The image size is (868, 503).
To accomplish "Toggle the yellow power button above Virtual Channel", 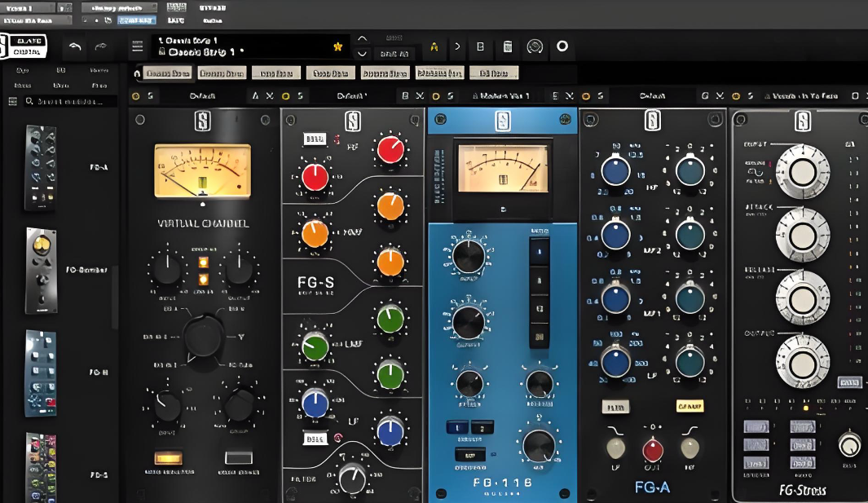I will 135,96.
